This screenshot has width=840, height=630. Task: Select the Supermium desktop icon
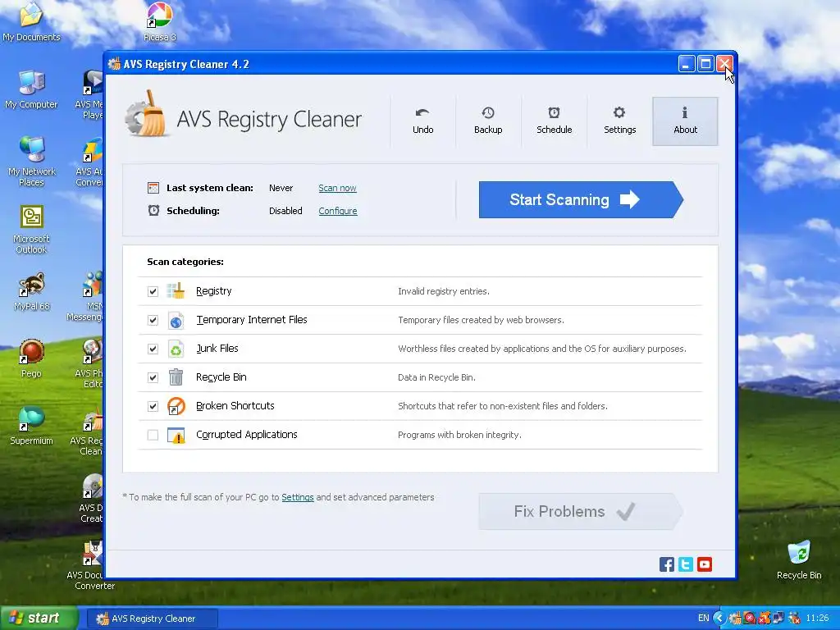pos(31,426)
